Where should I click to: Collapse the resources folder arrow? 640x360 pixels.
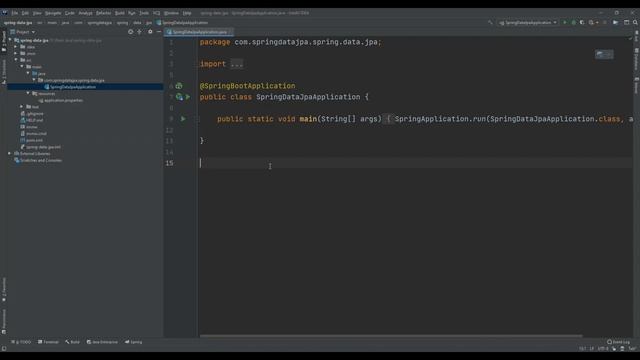click(x=28, y=93)
